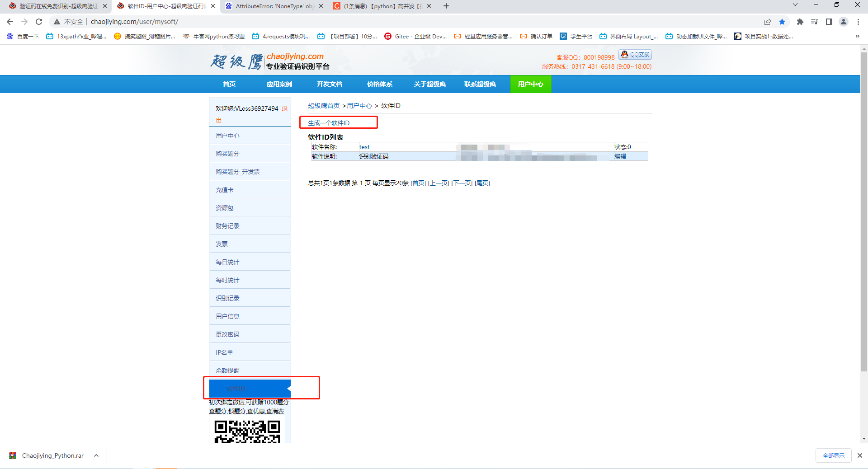Click the 用户中心 breadcrumb link
868x469 pixels.
359,106
